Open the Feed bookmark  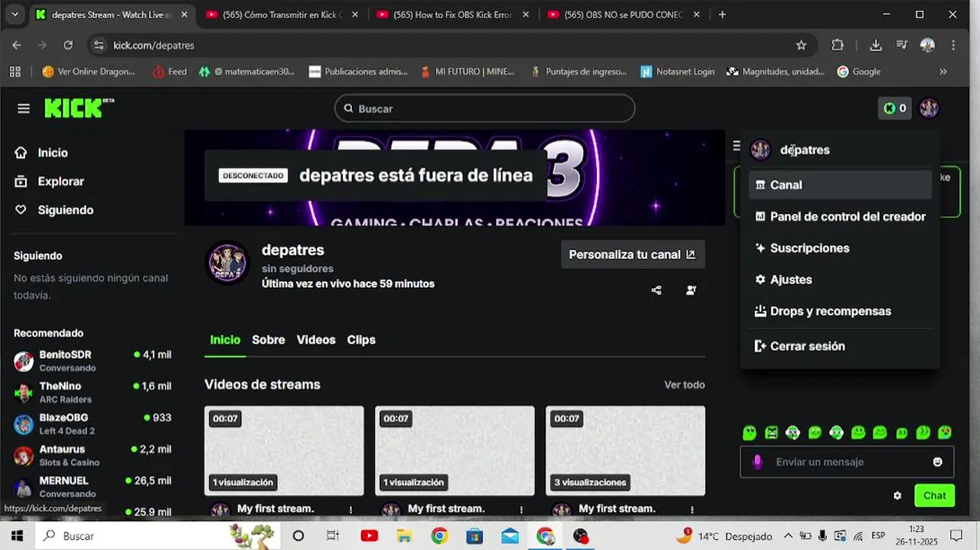pyautogui.click(x=169, y=72)
